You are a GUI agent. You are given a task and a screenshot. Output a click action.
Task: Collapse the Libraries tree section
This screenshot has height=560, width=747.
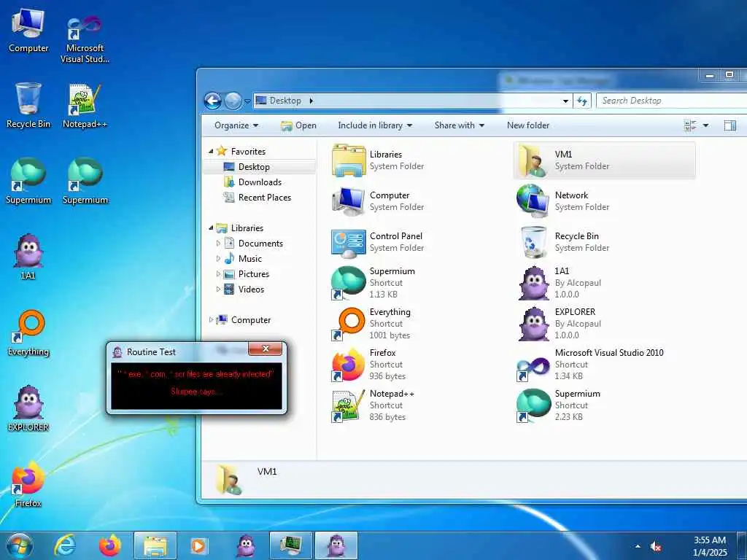click(211, 228)
